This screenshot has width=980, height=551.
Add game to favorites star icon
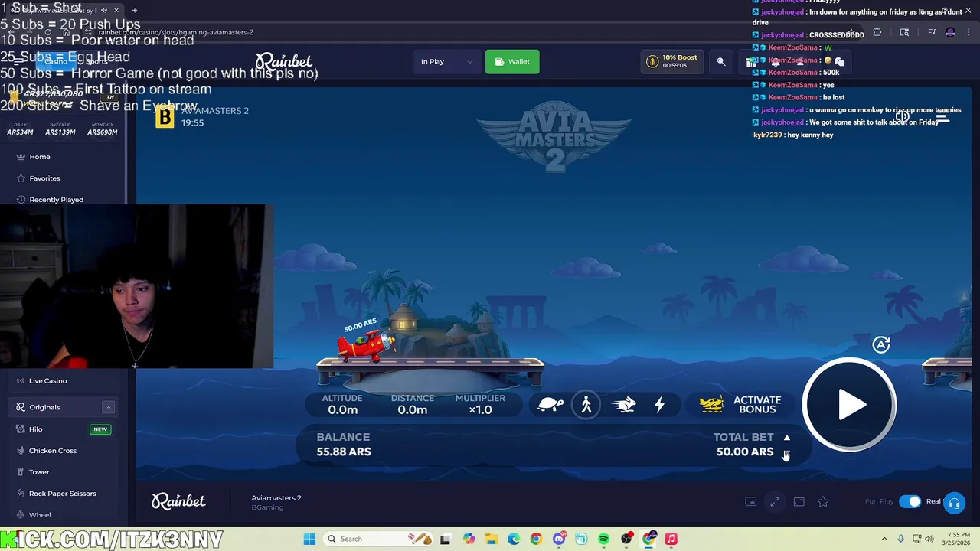pyautogui.click(x=823, y=501)
